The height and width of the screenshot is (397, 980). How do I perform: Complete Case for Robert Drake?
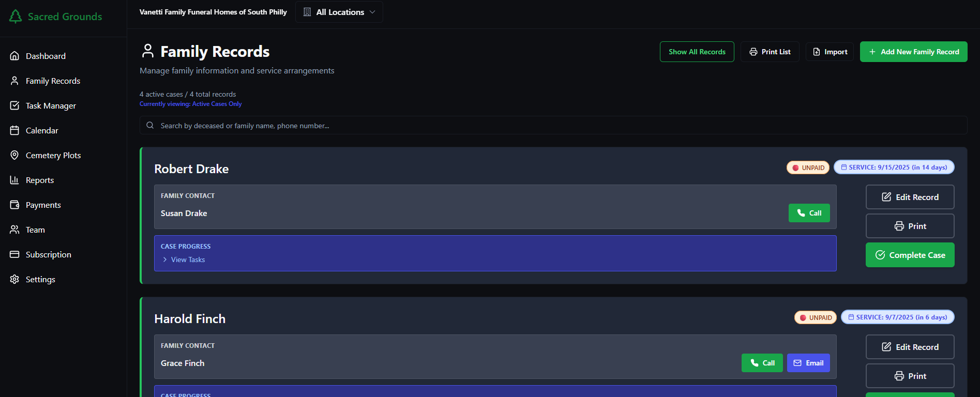pyautogui.click(x=910, y=255)
